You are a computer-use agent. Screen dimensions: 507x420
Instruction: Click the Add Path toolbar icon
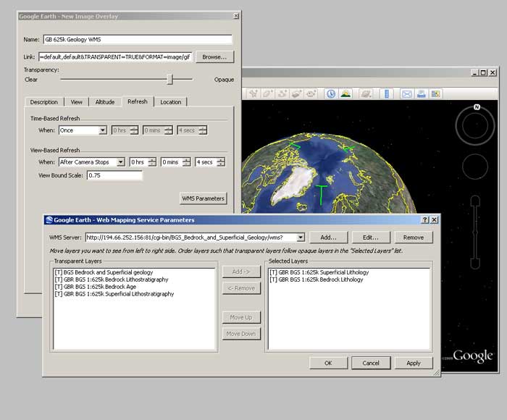[x=282, y=93]
